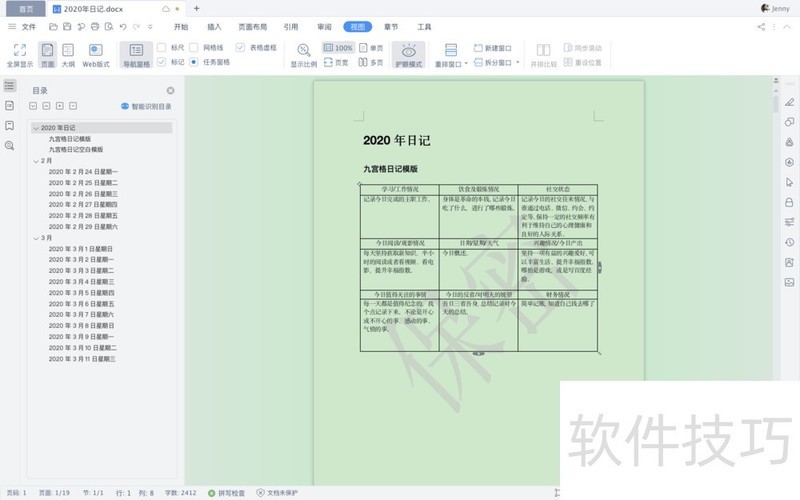Check the 网格线 gridlines checkbox
800x500 pixels.
tap(194, 47)
